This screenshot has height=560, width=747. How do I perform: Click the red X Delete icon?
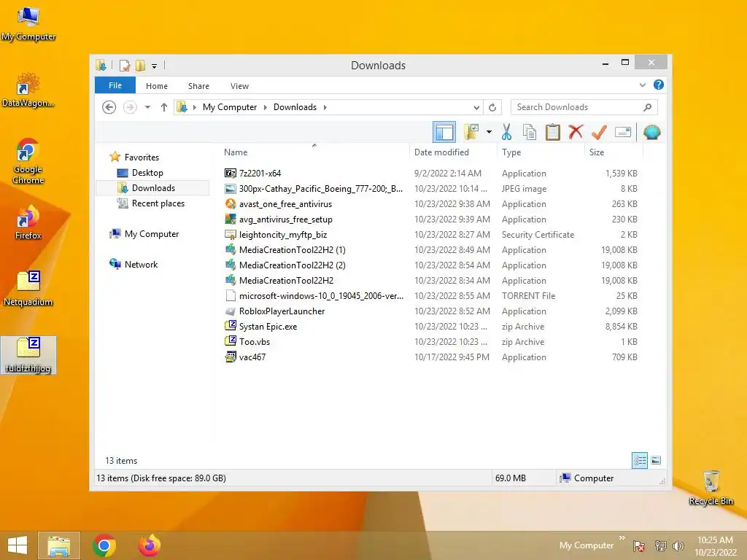coord(576,131)
